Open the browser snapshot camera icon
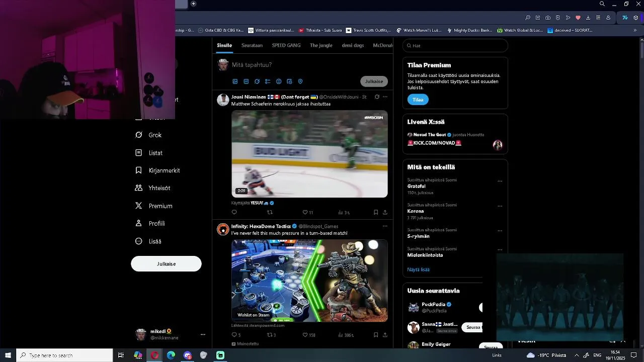Screen dimensions: 644x362 coord(548,18)
